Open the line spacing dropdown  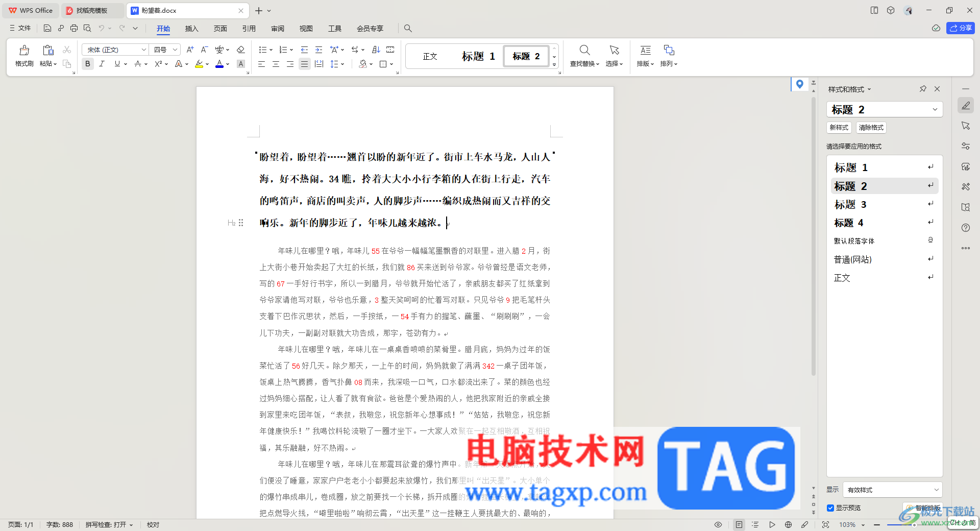342,64
